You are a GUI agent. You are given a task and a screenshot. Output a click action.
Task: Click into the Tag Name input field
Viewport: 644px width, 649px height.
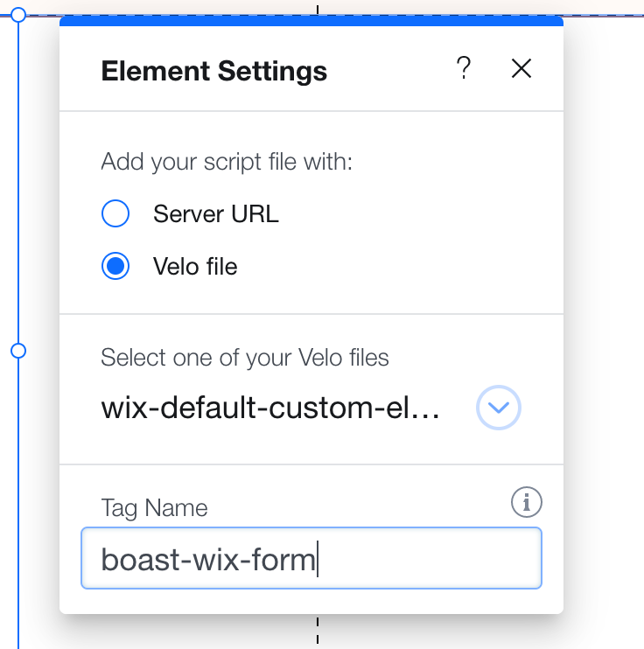pyautogui.click(x=311, y=558)
